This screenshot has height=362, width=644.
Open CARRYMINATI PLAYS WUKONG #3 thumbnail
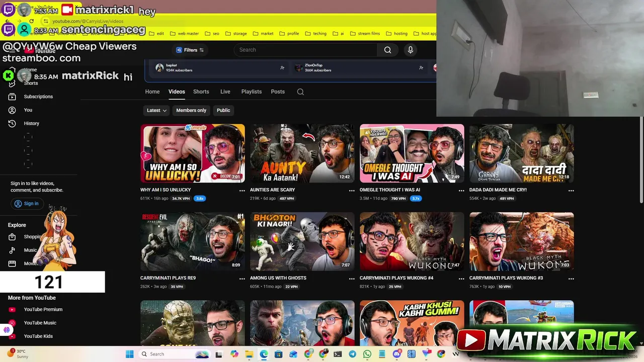522,241
